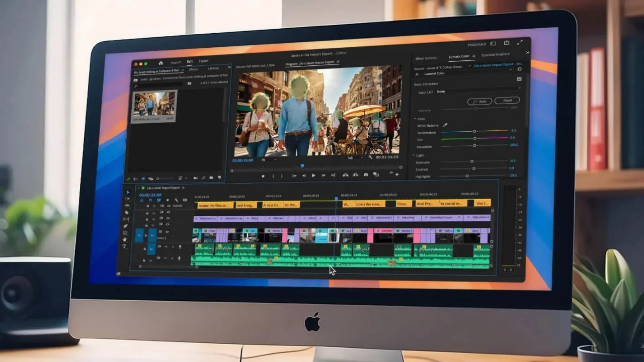The width and height of the screenshot is (644, 362).
Task: Click the Auto button in Basic Correction
Action: tap(479, 101)
